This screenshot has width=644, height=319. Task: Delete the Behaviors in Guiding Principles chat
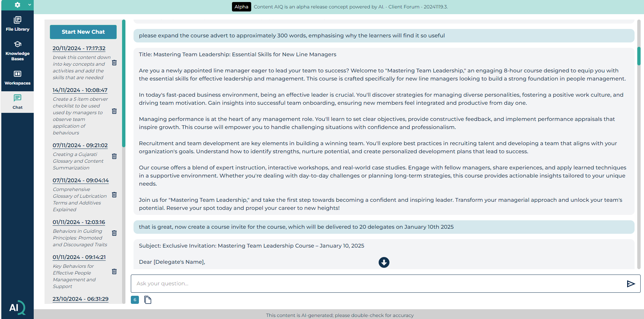coord(114,233)
